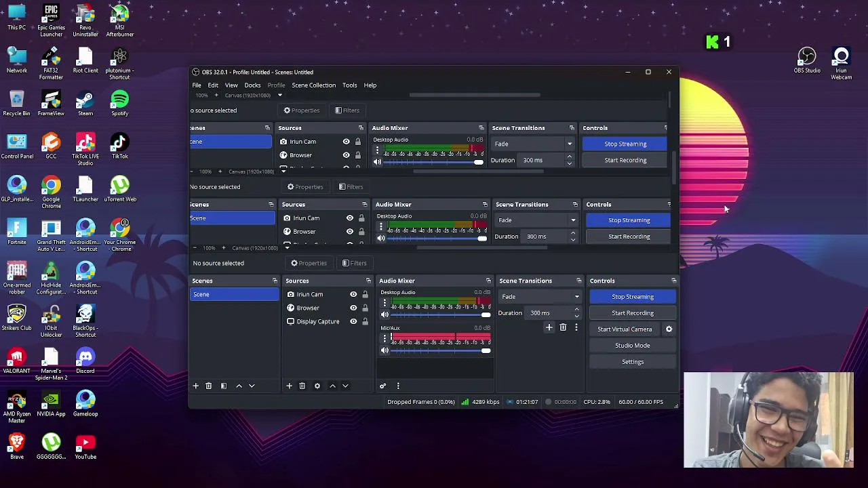Open the Audio Mixer three-dot menu beside the gears icon
868x488 pixels.
point(398,386)
